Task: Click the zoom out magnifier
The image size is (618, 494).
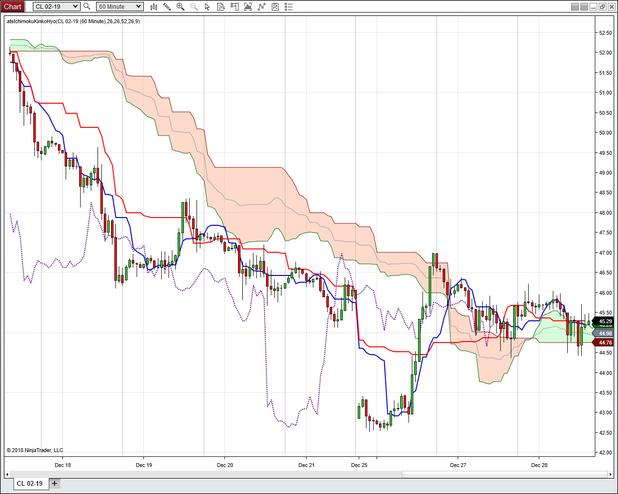Action: pyautogui.click(x=193, y=6)
